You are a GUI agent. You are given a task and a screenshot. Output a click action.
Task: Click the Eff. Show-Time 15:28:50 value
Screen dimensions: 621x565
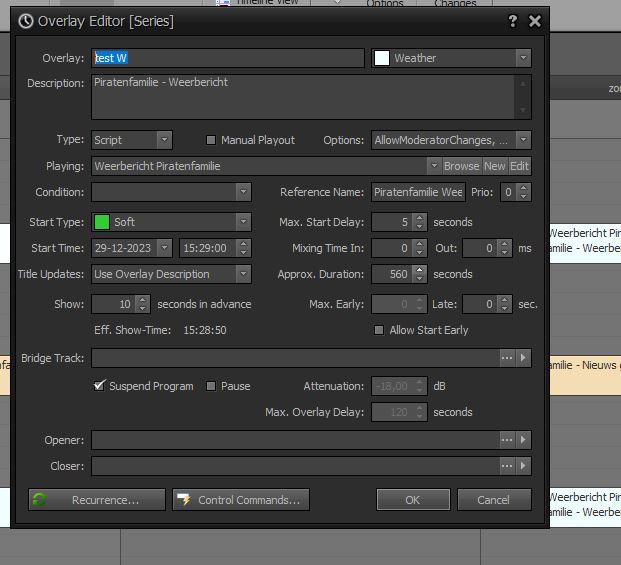tap(205, 330)
